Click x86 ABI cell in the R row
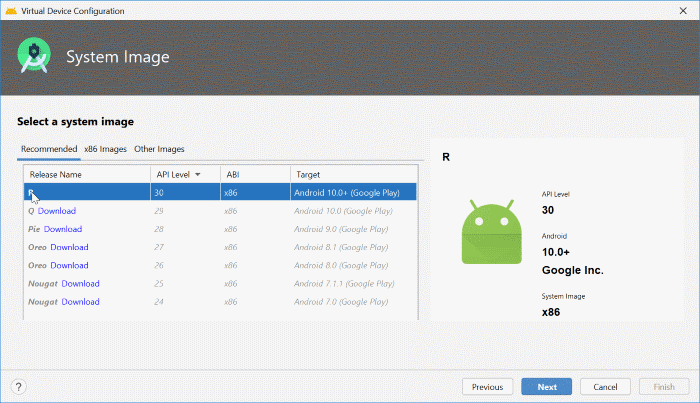The width and height of the screenshot is (700, 403). coord(255,193)
